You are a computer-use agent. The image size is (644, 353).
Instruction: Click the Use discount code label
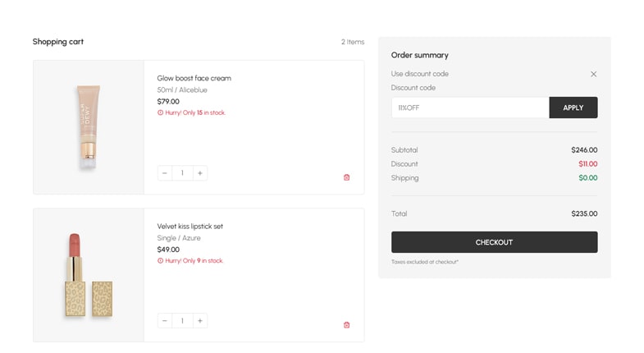coord(419,74)
